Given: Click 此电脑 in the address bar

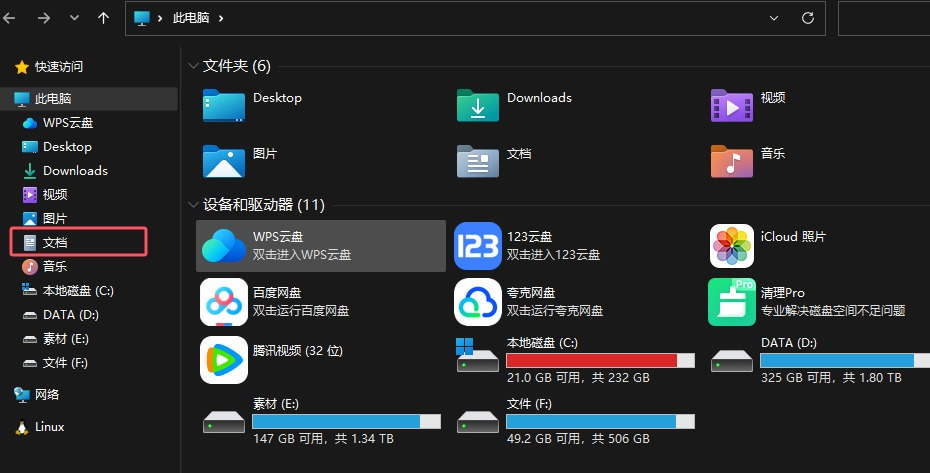Looking at the screenshot, I should (x=191, y=18).
